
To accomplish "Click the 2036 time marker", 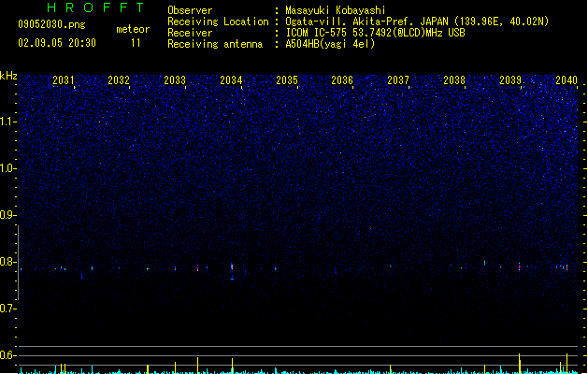I will [x=342, y=80].
